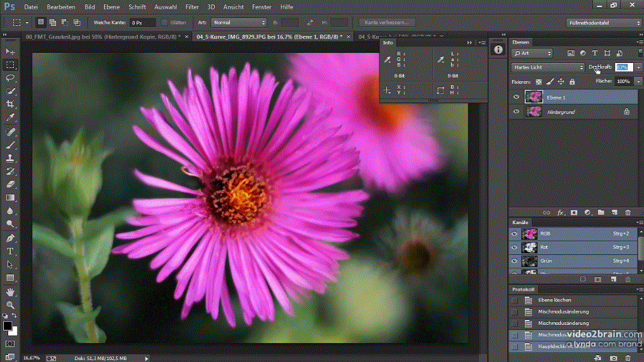Click the layer style fx icon
Screen dimensions: 644x362
[560, 213]
